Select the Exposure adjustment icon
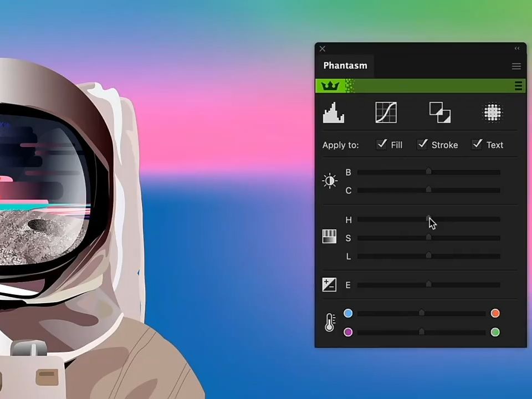This screenshot has height=399, width=532. (329, 284)
